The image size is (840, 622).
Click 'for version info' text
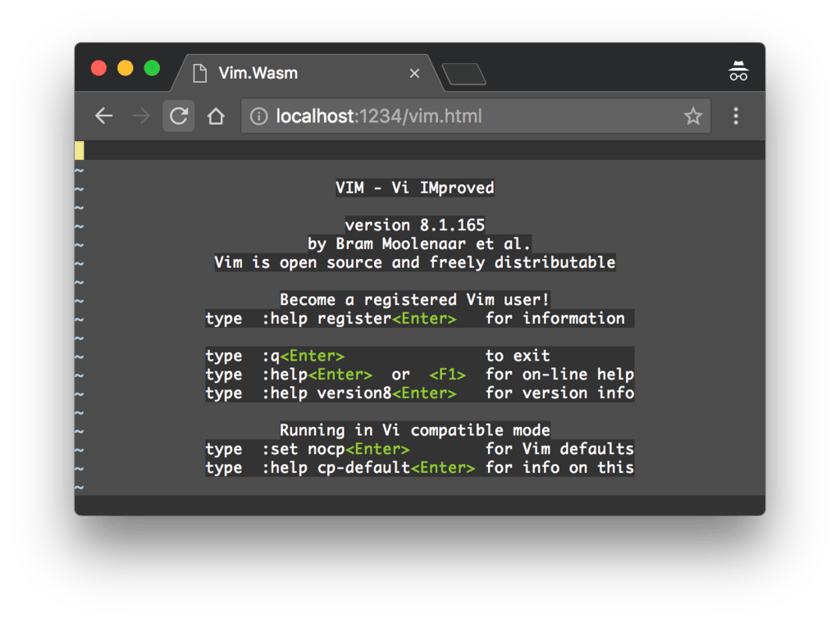tap(560, 393)
